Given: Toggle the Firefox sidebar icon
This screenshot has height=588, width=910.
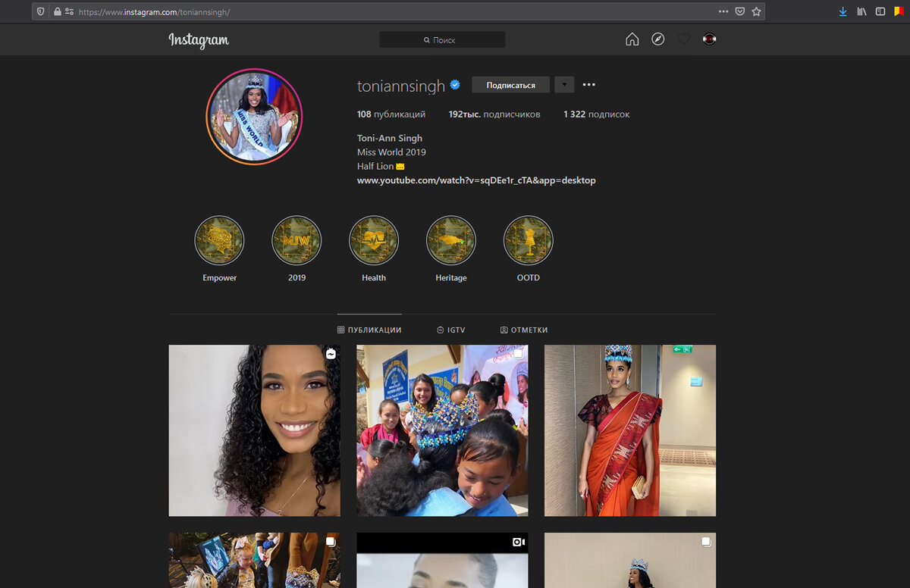Looking at the screenshot, I should point(880,11).
